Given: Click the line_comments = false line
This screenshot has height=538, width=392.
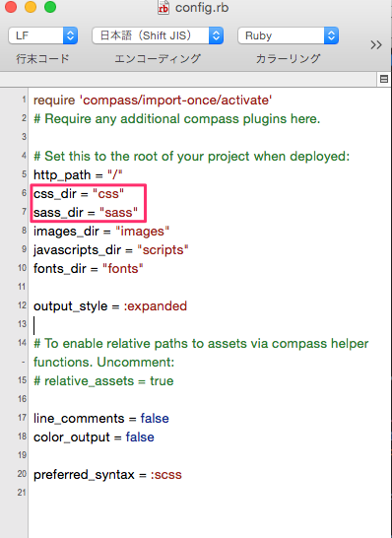Looking at the screenshot, I should point(101,418).
